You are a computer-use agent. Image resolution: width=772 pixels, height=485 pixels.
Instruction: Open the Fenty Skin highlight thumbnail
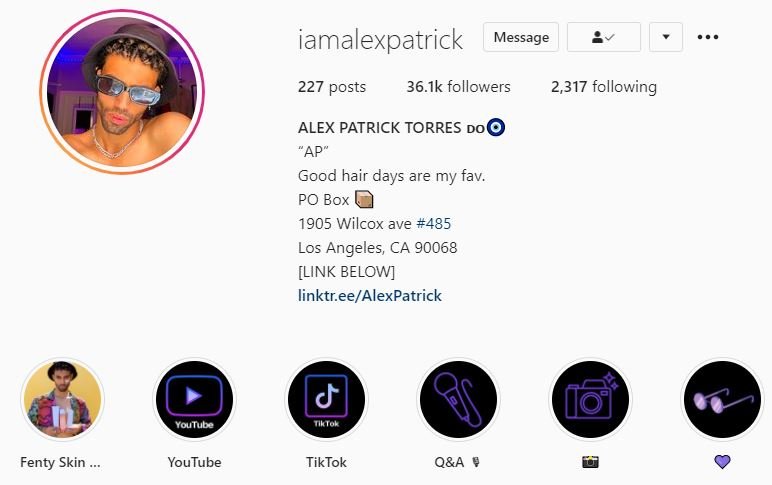62,399
